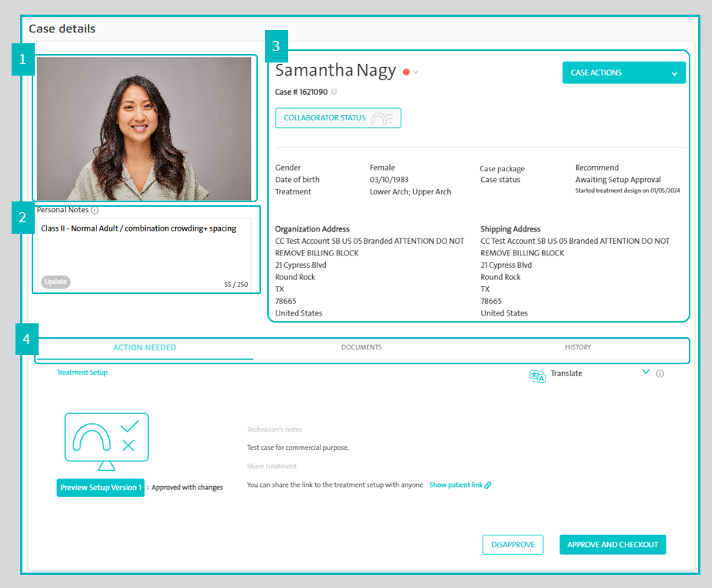Switch to the DOCUMENTS tab
The height and width of the screenshot is (588, 712).
(x=361, y=347)
